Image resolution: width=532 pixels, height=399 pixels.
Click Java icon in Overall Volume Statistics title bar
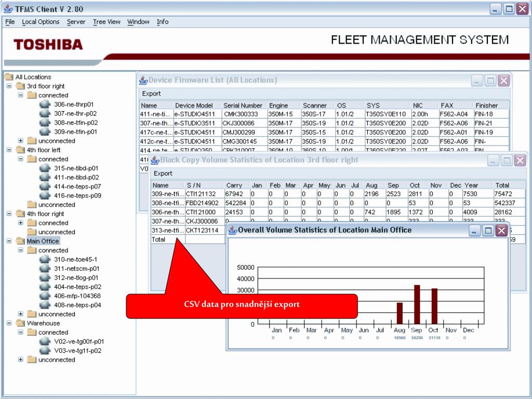tap(232, 230)
